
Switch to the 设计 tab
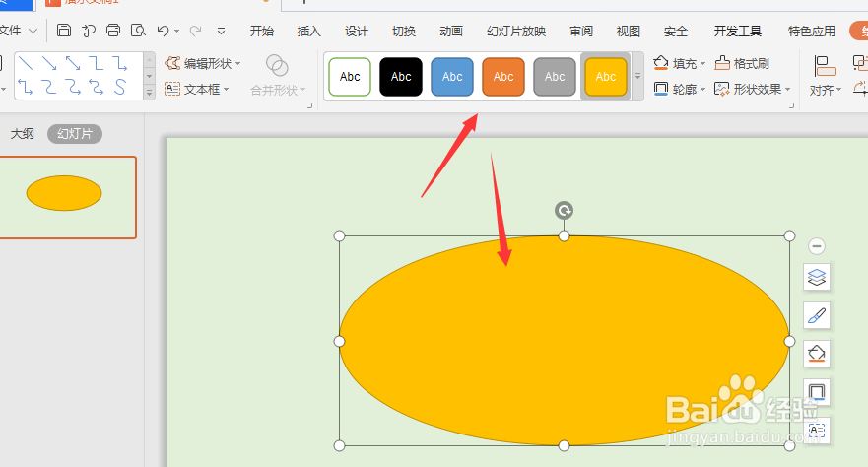click(x=356, y=31)
